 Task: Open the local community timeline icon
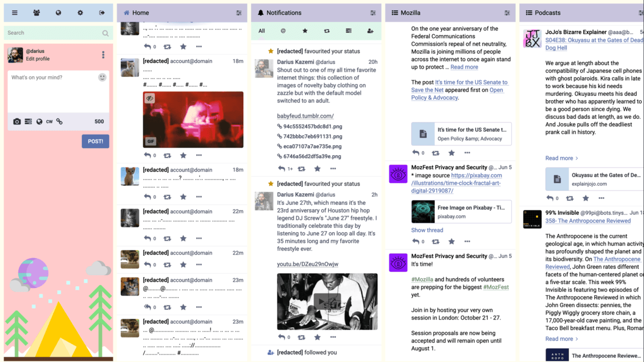(x=36, y=12)
